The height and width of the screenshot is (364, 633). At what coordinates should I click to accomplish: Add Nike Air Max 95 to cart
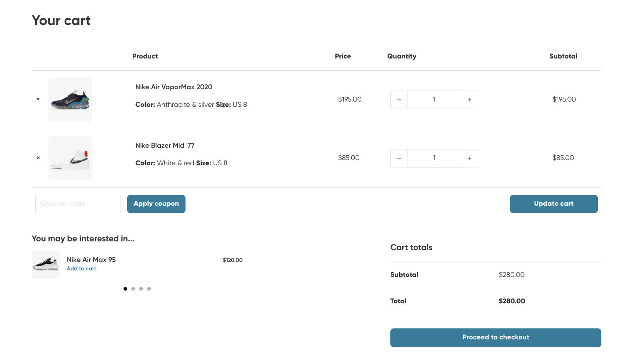pos(81,269)
